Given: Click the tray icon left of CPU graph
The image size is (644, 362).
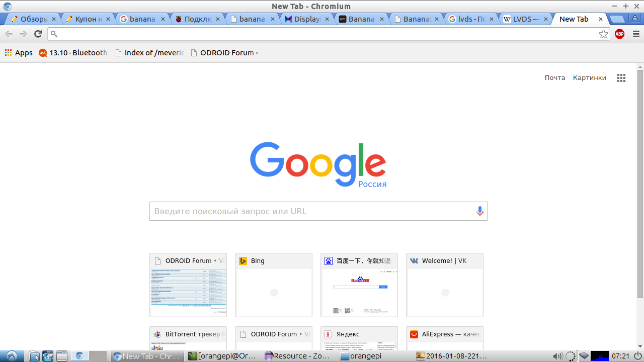Looking at the screenshot, I should tap(584, 356).
